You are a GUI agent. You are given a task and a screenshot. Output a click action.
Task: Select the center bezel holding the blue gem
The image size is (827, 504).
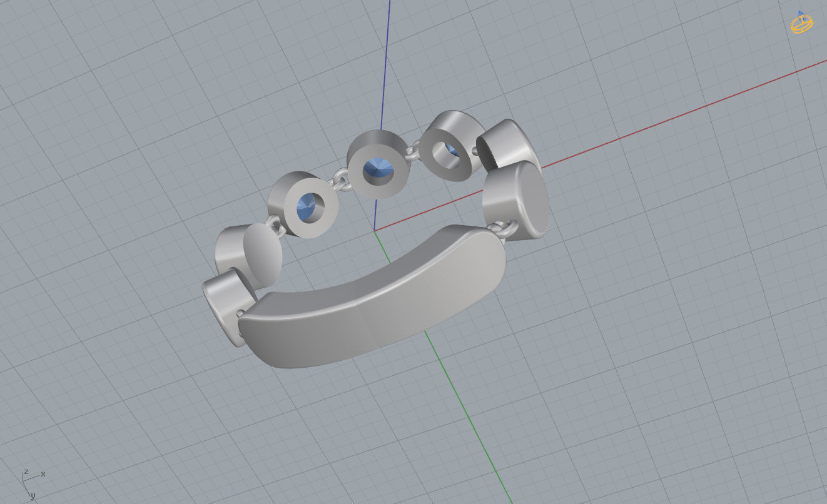378,164
